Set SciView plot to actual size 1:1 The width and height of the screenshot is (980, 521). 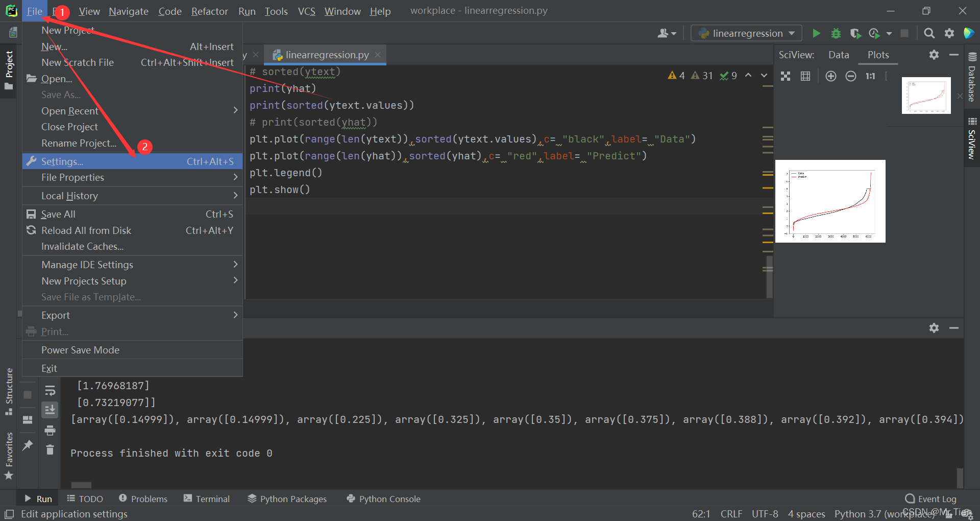(870, 76)
